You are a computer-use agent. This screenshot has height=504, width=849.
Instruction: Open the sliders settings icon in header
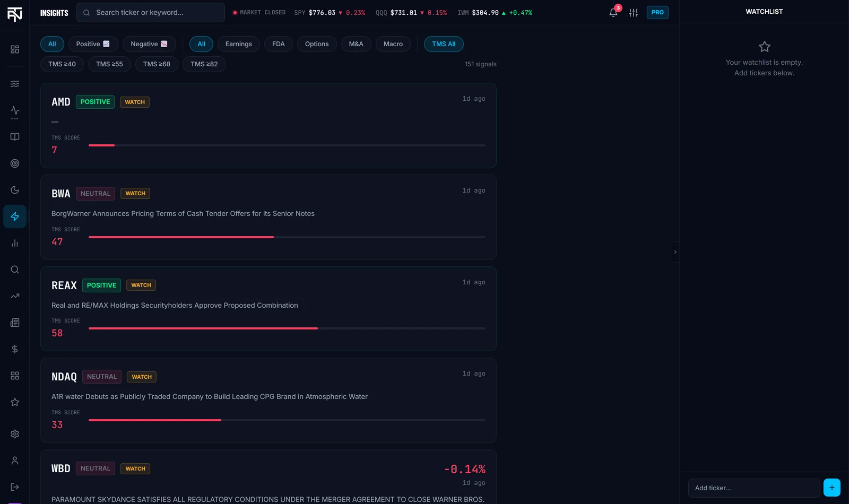(634, 12)
